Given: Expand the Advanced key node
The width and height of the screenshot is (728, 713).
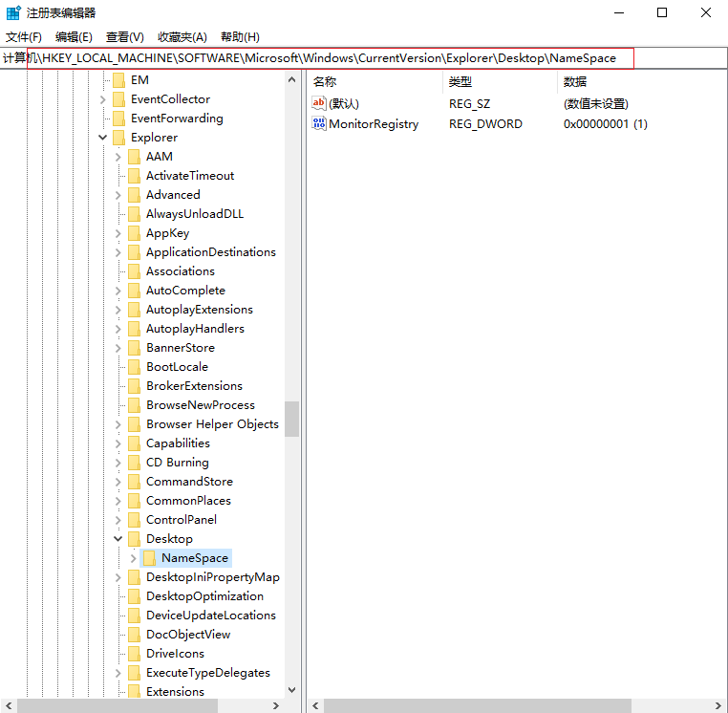Looking at the screenshot, I should click(118, 195).
